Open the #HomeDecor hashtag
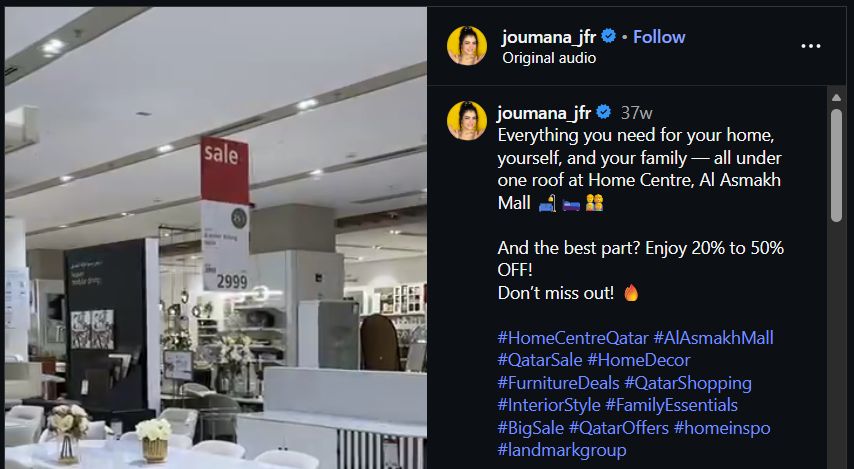This screenshot has width=854, height=469. tap(639, 360)
